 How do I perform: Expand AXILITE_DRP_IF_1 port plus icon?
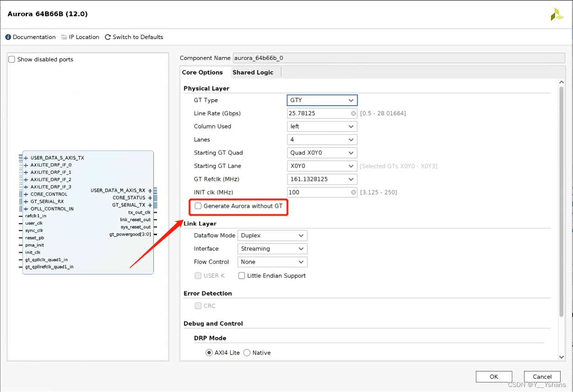(x=26, y=173)
